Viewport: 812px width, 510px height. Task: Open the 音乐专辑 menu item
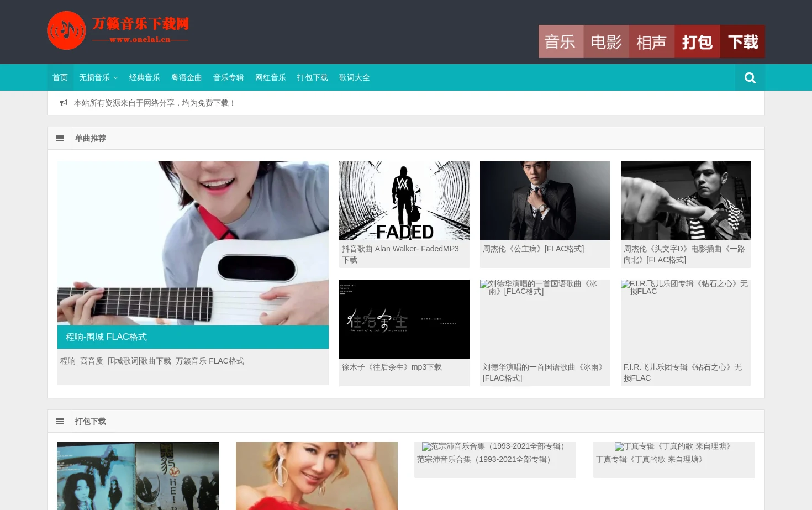point(229,78)
